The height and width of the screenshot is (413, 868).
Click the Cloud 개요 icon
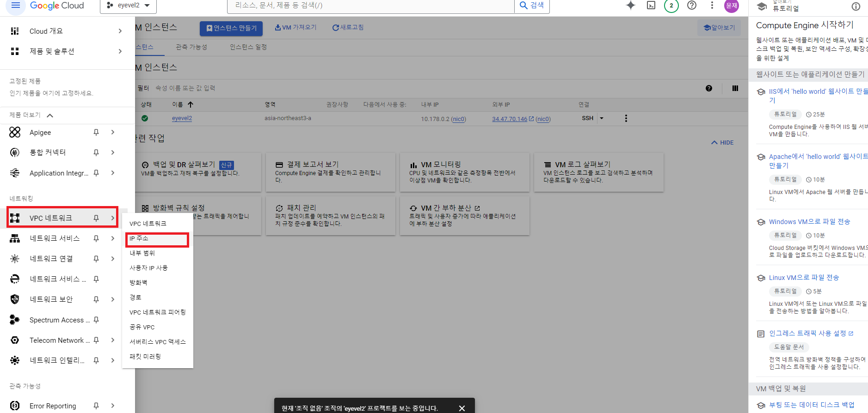(x=15, y=31)
